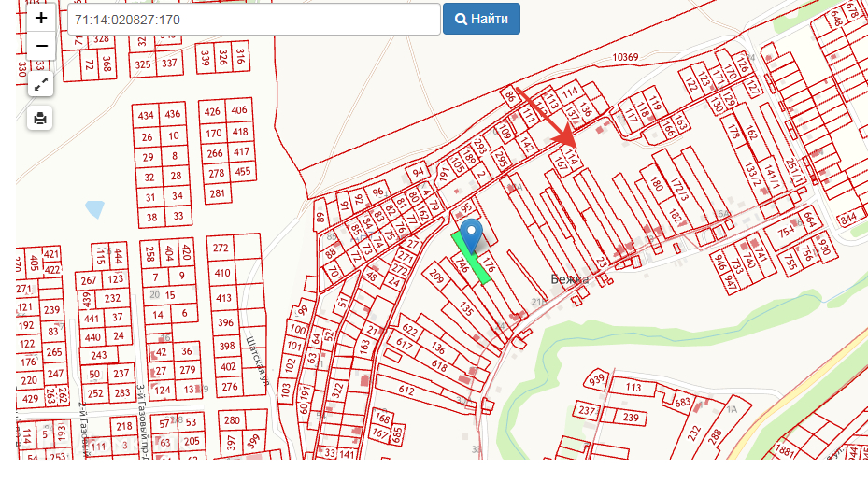Select parcel 182
The image size is (868, 483).
click(675, 217)
